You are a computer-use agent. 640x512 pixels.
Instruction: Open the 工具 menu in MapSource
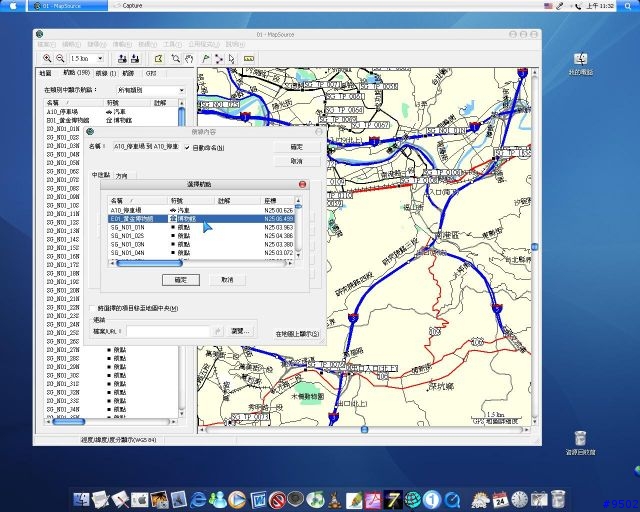click(x=173, y=44)
